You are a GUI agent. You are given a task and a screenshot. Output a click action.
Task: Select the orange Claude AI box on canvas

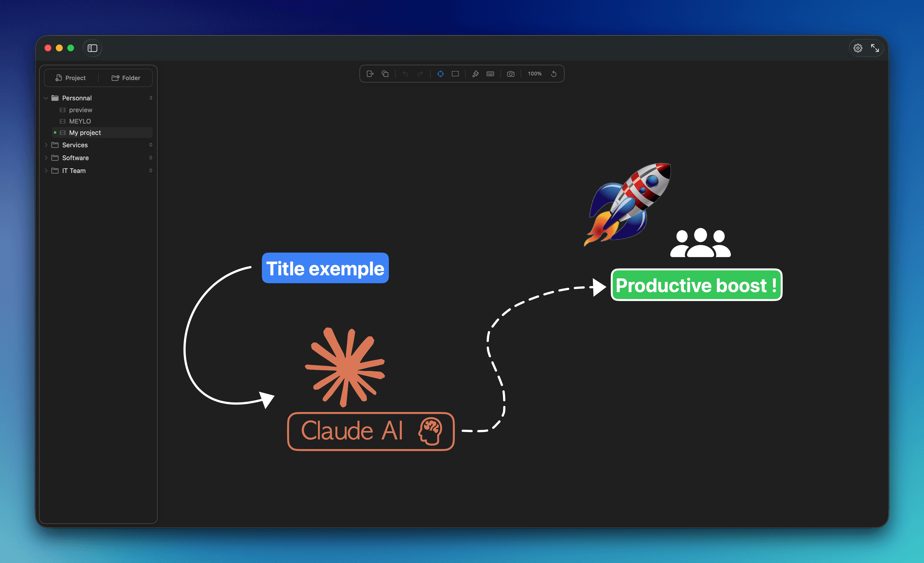[x=371, y=431]
